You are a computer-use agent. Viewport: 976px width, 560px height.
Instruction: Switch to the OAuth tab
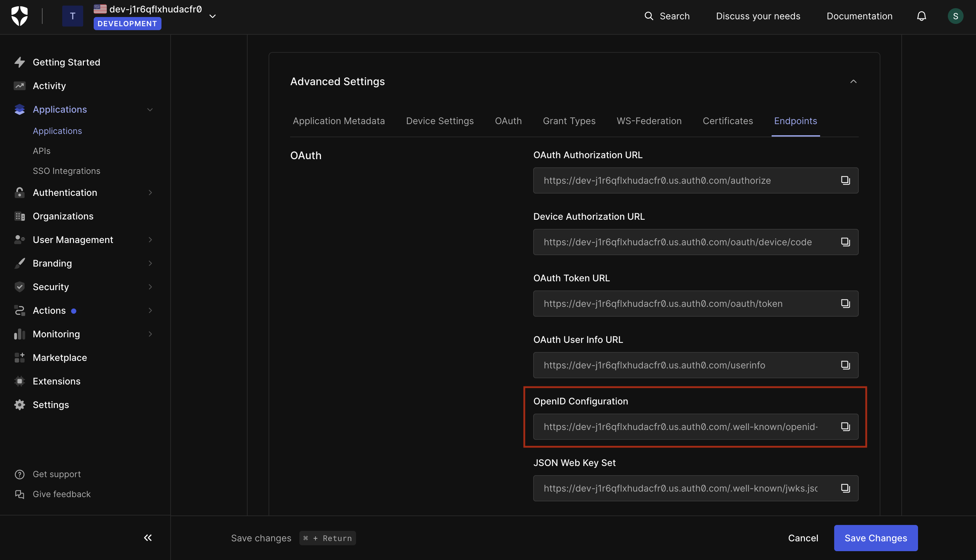coord(508,121)
